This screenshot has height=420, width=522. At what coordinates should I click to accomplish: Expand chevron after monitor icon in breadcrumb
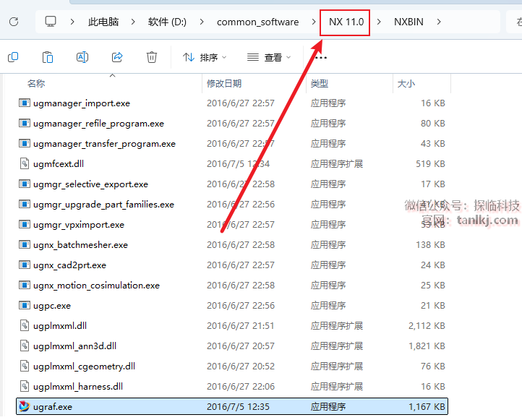72,22
